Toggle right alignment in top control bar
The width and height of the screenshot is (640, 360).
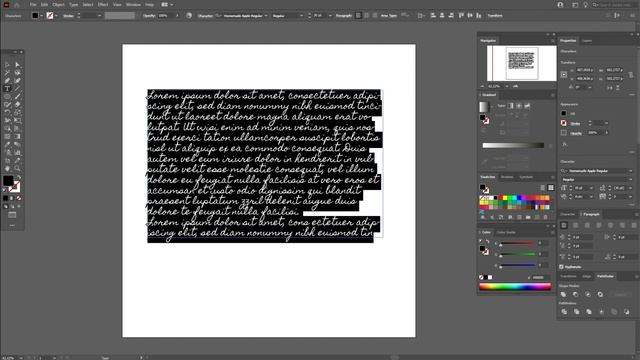point(375,16)
